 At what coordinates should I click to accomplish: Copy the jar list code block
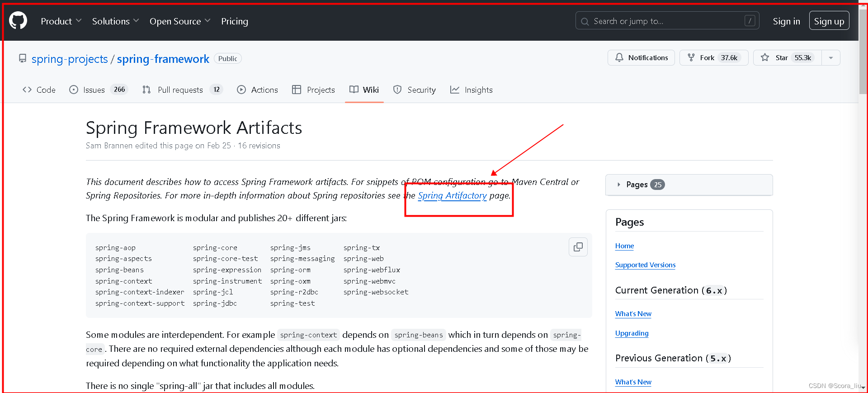[578, 247]
